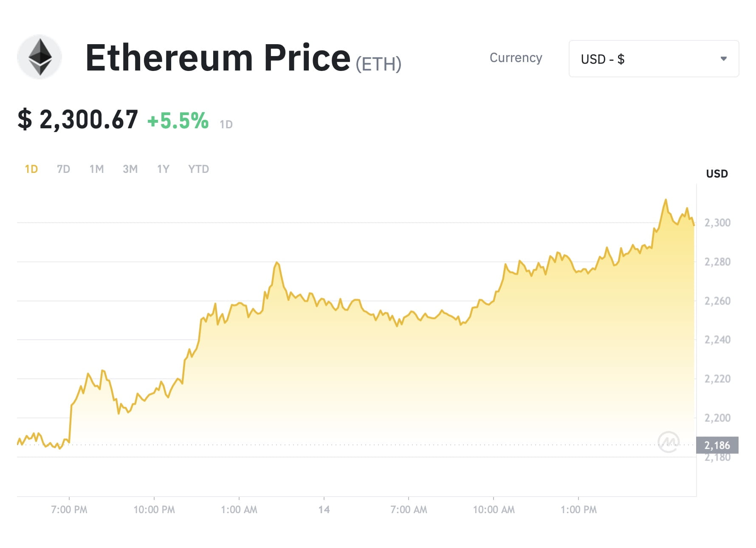756x548 pixels.
Task: Click the gray 2,186 current price marker
Action: [719, 445]
